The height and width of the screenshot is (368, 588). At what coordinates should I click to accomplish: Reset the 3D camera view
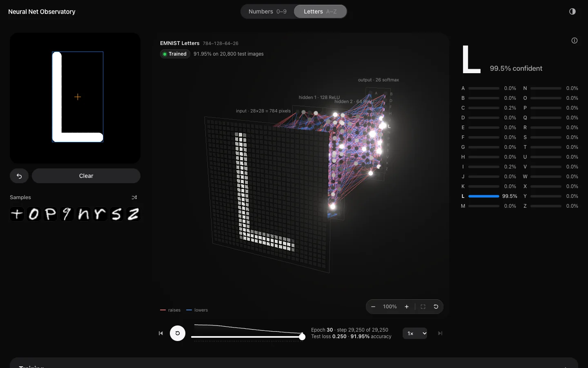click(x=436, y=307)
